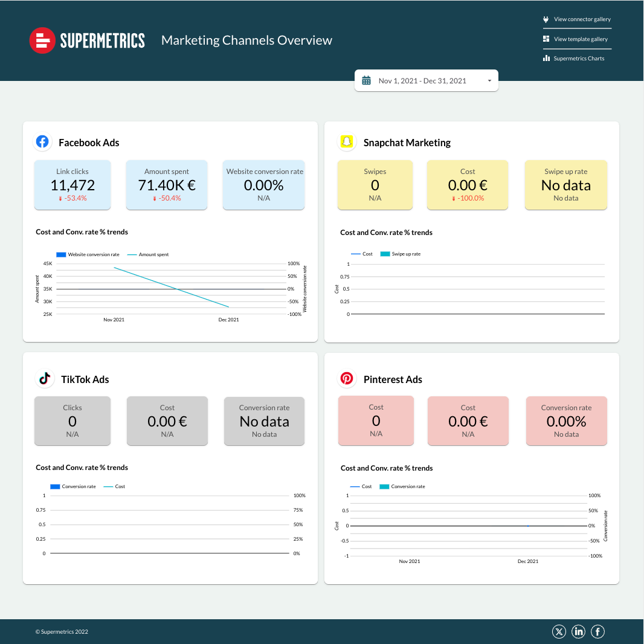644x644 pixels.
Task: Open Supermetrics Charts link
Action: (579, 59)
